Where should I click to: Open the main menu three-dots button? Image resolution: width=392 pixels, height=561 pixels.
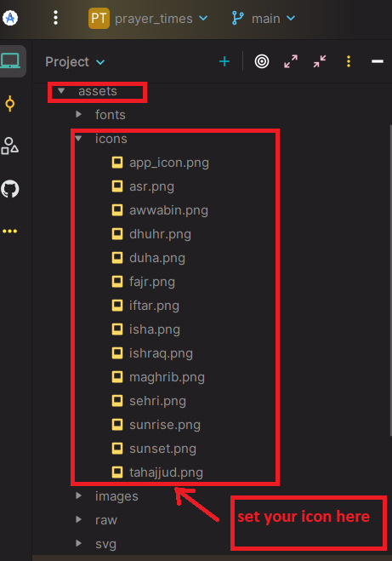pos(55,18)
